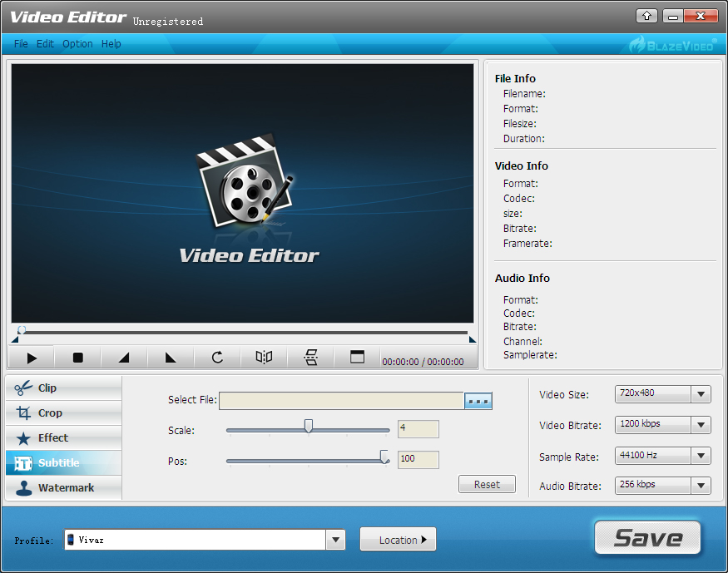Toggle the full screen preview icon
Screen dimensions: 728x573
[x=357, y=358]
